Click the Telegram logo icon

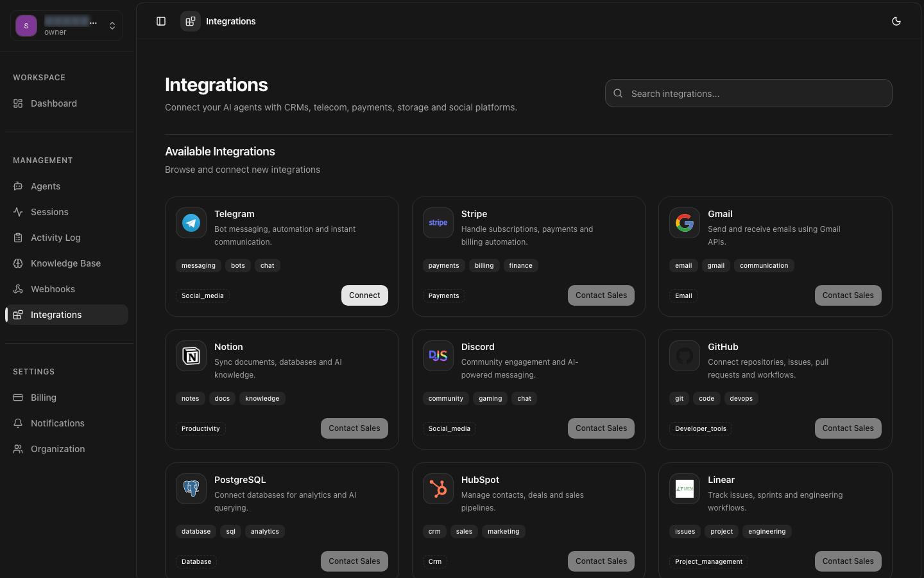pos(191,223)
